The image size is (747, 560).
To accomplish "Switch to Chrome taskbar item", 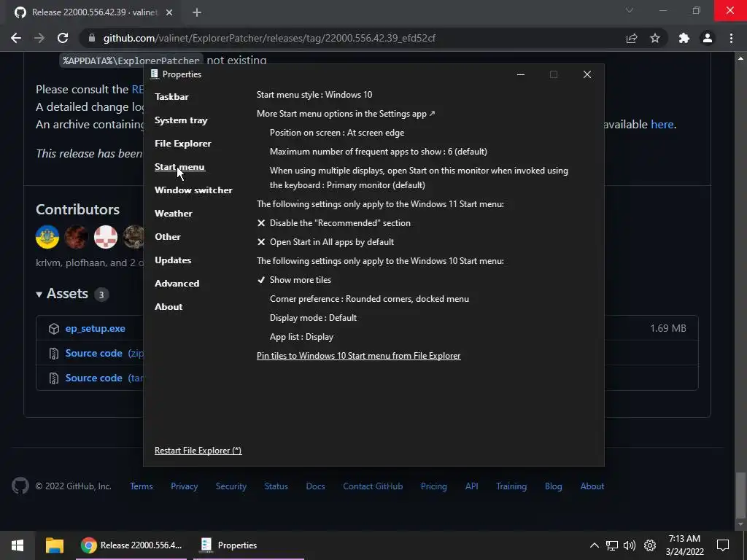I will [131, 545].
